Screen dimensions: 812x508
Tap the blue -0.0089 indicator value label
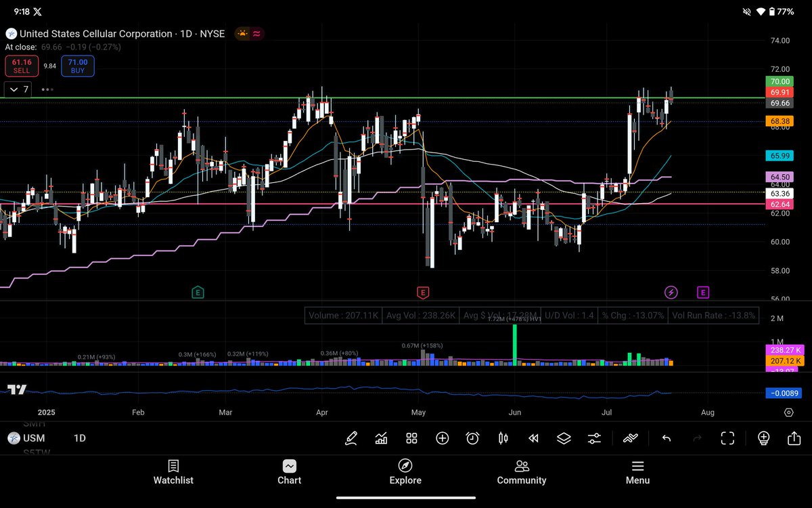784,393
